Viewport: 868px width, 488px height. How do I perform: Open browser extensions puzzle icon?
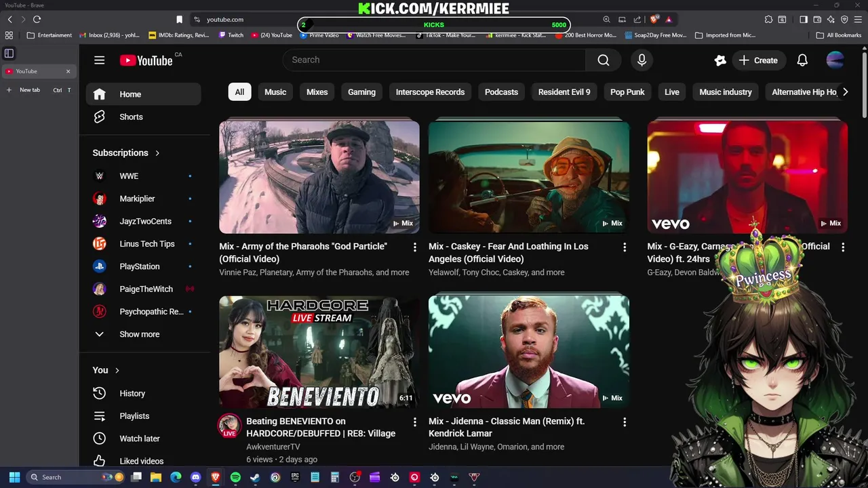[768, 20]
